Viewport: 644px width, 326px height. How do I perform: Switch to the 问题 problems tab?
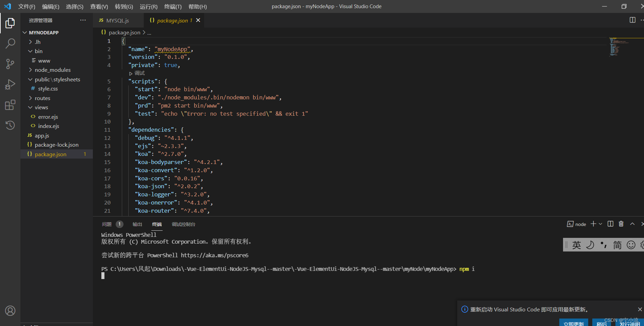107,224
